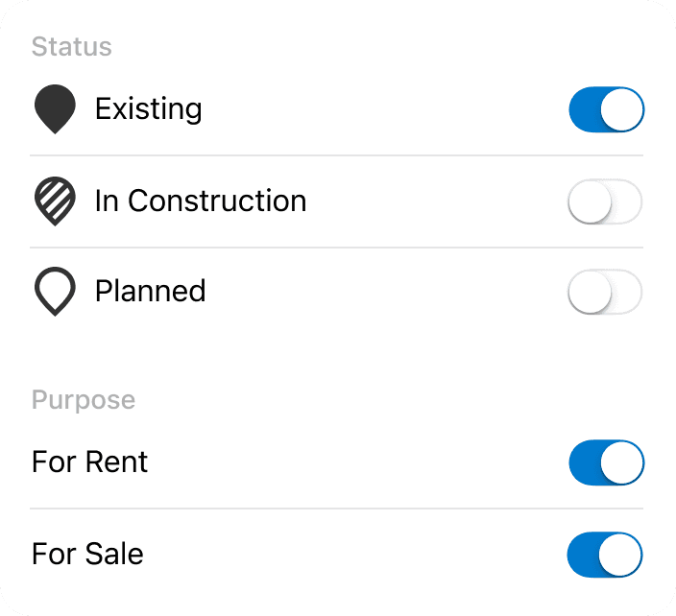Turn off the For Sale toggle
Screen dimensions: 676x616
coord(606,555)
